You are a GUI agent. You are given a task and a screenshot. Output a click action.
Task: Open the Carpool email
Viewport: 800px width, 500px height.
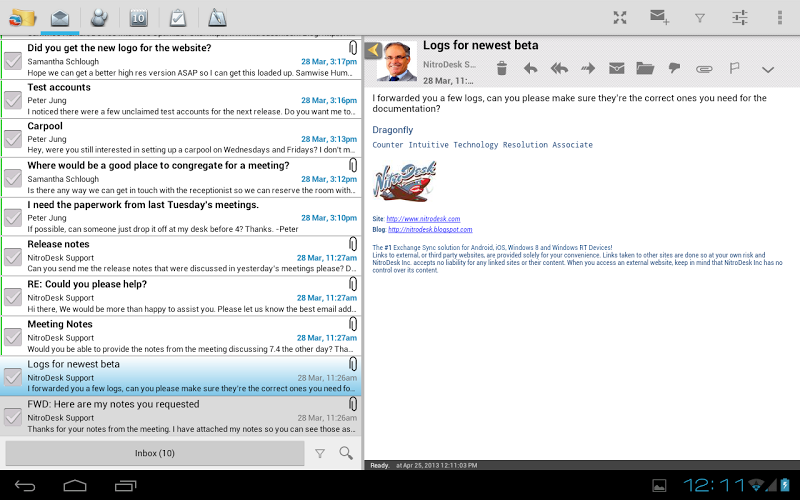(x=181, y=138)
